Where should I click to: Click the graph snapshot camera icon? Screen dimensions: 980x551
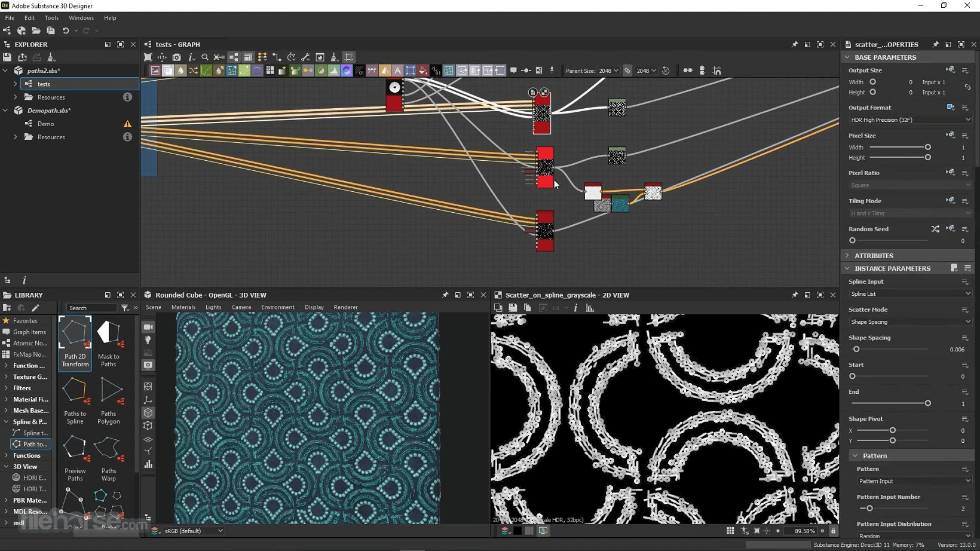pyautogui.click(x=176, y=57)
